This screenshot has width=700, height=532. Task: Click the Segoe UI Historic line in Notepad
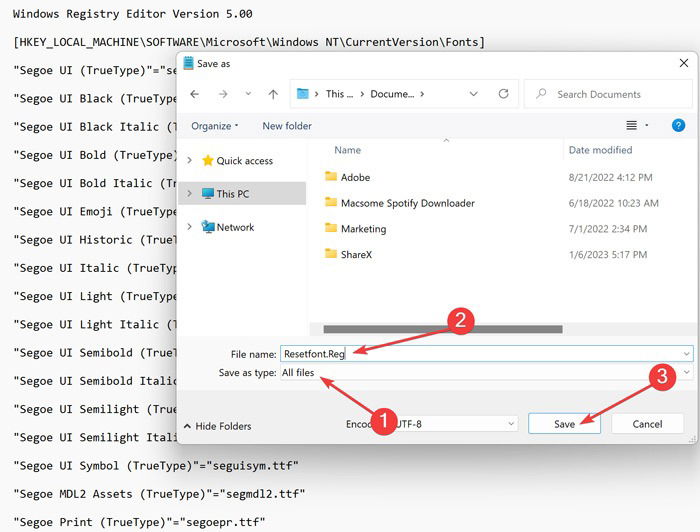click(95, 240)
